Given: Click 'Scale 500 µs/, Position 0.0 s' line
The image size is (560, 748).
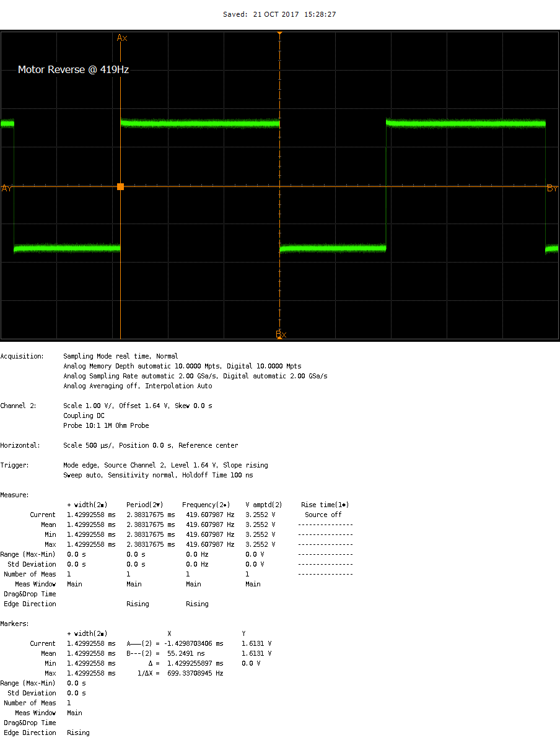Looking at the screenshot, I should point(151,445).
